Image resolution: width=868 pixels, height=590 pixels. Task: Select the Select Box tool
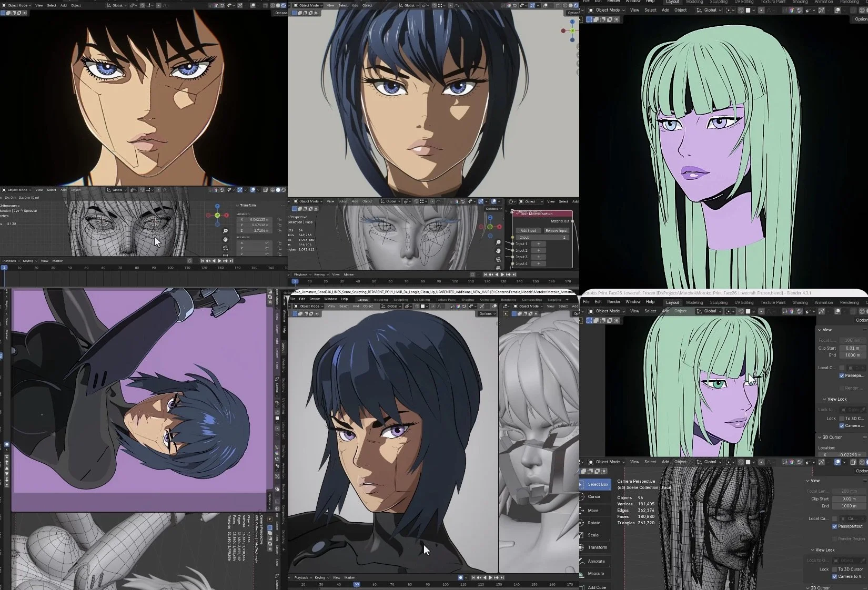596,484
